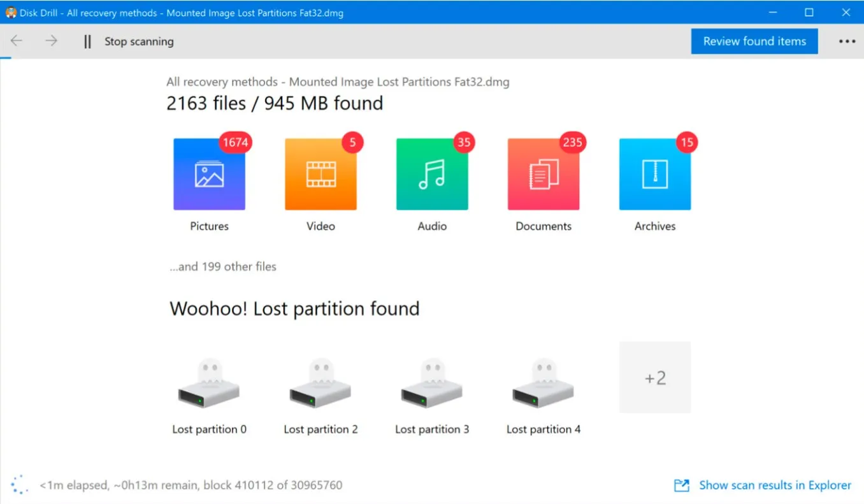Click the 'Documents' label text

(x=544, y=226)
